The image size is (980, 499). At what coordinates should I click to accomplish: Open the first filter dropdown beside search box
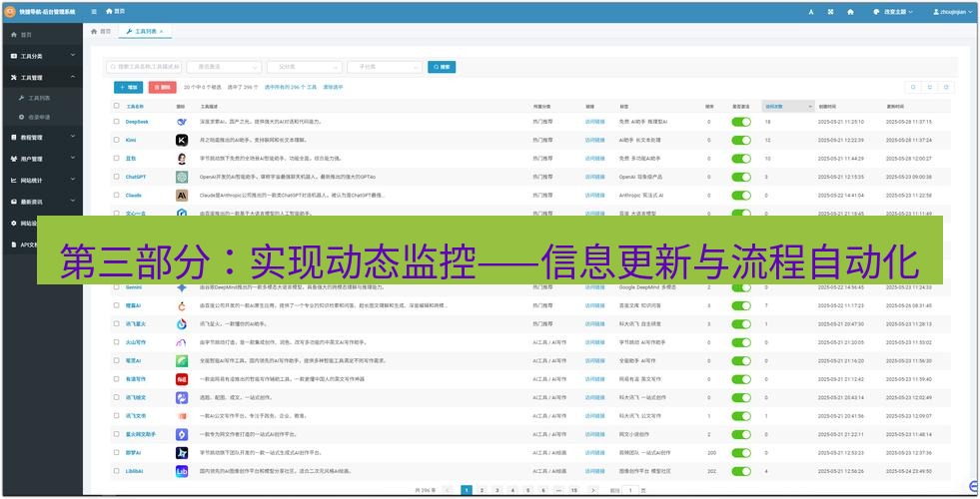(224, 67)
